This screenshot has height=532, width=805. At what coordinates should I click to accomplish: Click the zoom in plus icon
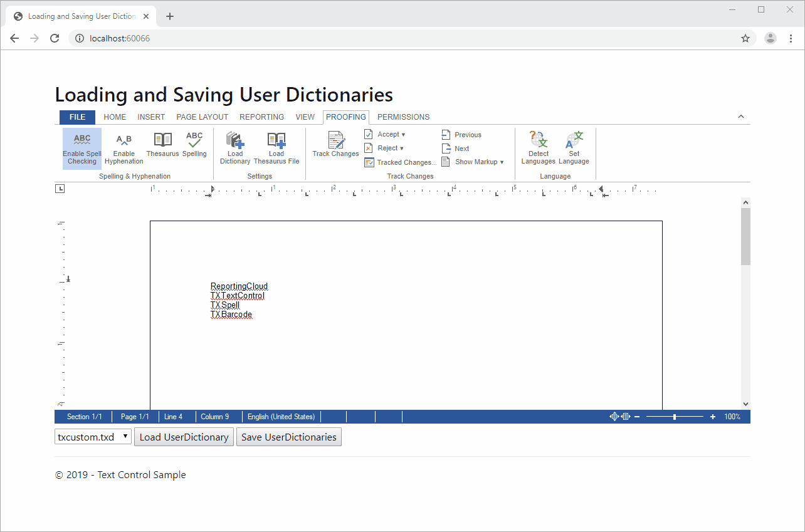click(x=713, y=417)
